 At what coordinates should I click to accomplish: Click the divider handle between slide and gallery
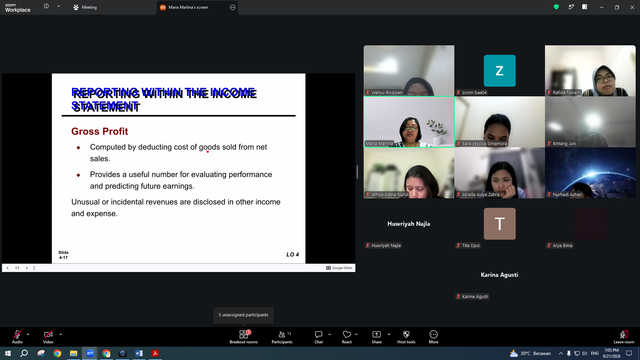(x=358, y=172)
